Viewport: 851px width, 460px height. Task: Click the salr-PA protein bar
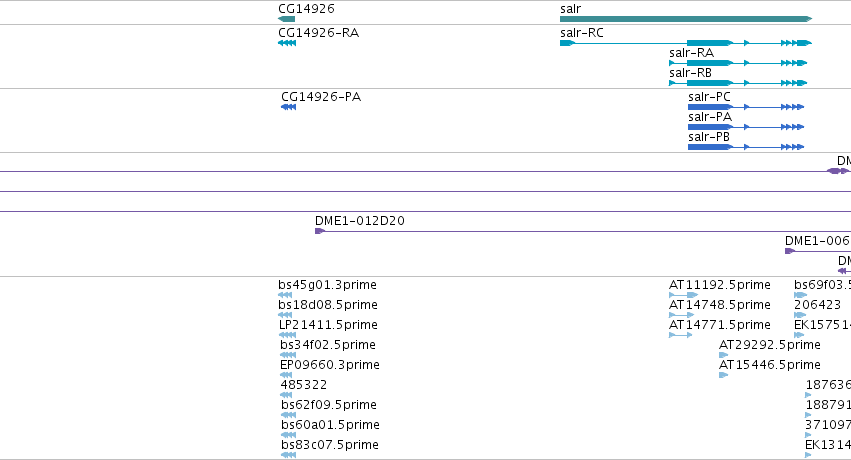tap(746, 127)
